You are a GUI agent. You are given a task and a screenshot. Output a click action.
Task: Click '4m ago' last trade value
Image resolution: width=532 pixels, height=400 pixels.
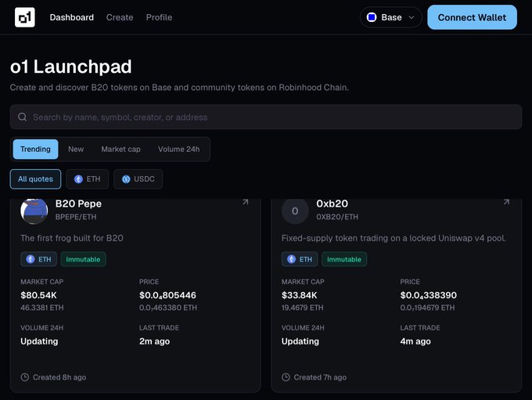tap(415, 341)
